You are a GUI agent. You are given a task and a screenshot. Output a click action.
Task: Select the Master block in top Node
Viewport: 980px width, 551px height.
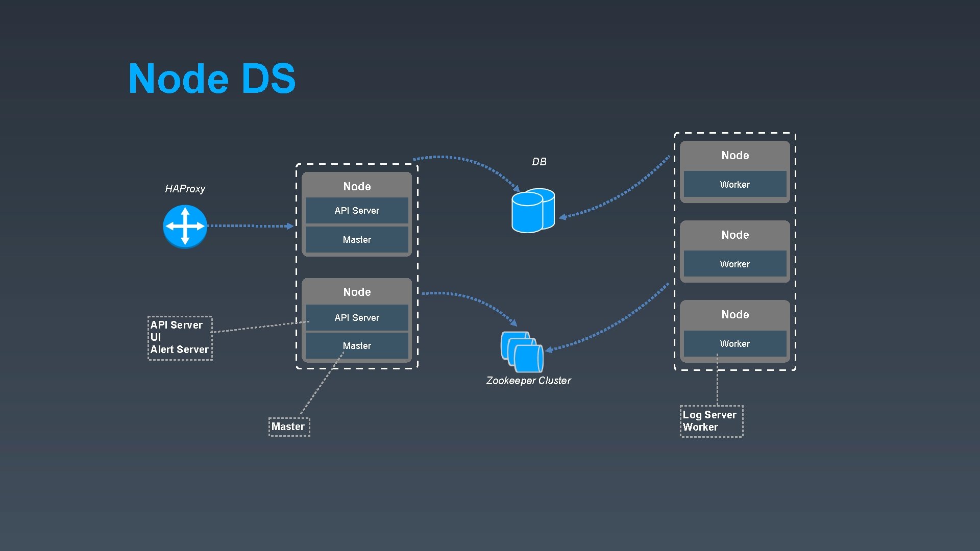click(x=356, y=239)
